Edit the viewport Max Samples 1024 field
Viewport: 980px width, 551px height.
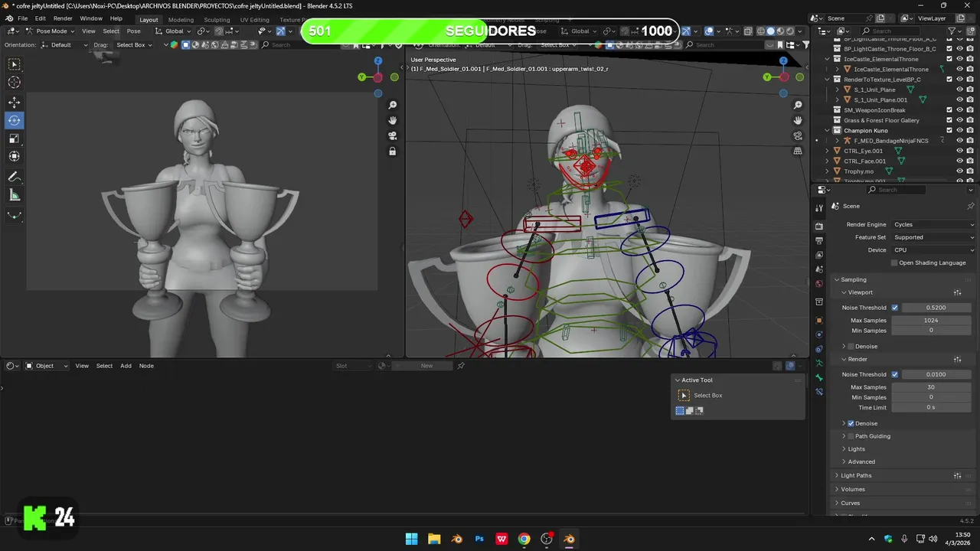[x=931, y=321]
